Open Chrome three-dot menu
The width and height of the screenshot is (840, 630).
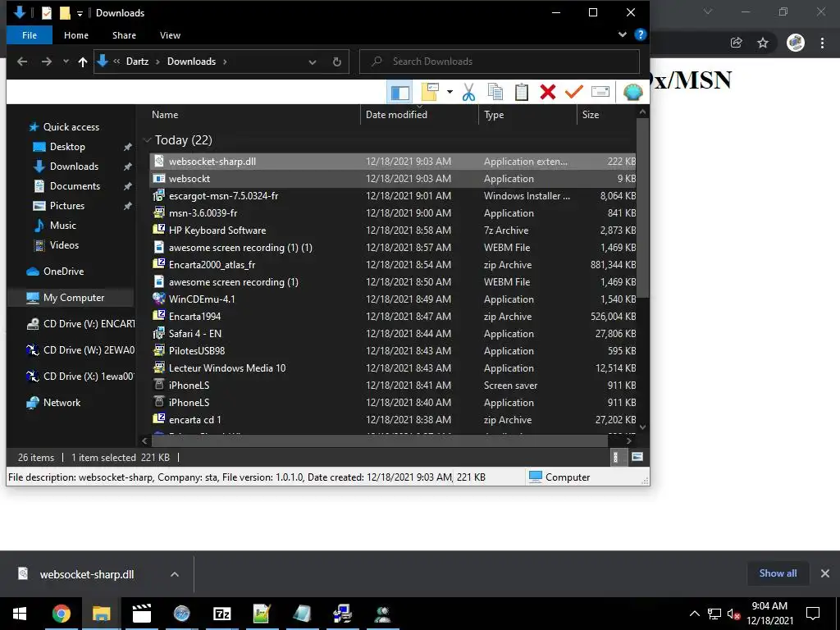click(822, 43)
